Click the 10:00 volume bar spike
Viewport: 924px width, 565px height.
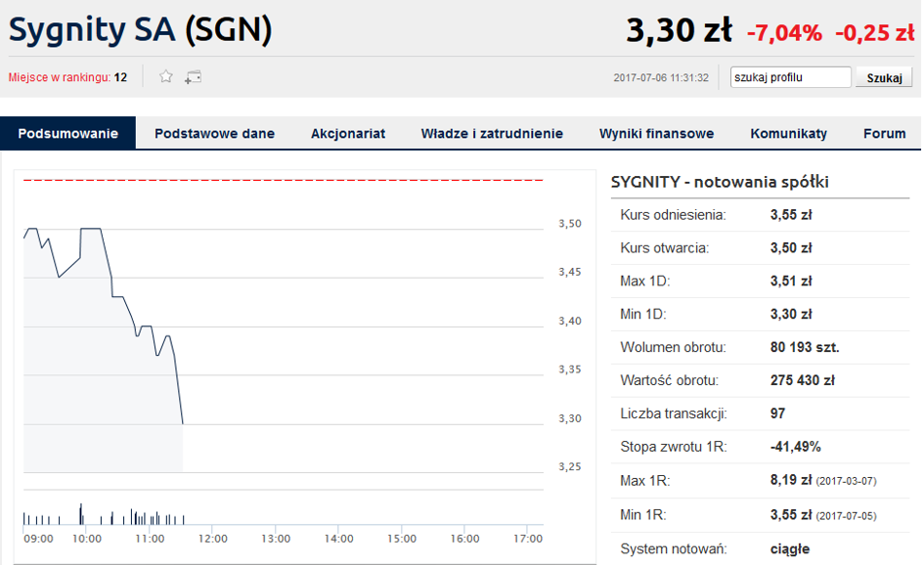coord(81,514)
